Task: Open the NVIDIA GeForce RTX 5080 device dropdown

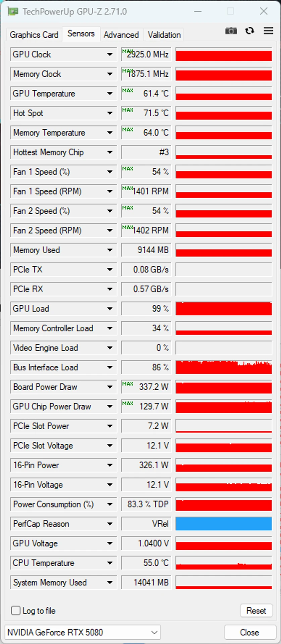Action: tap(82, 632)
